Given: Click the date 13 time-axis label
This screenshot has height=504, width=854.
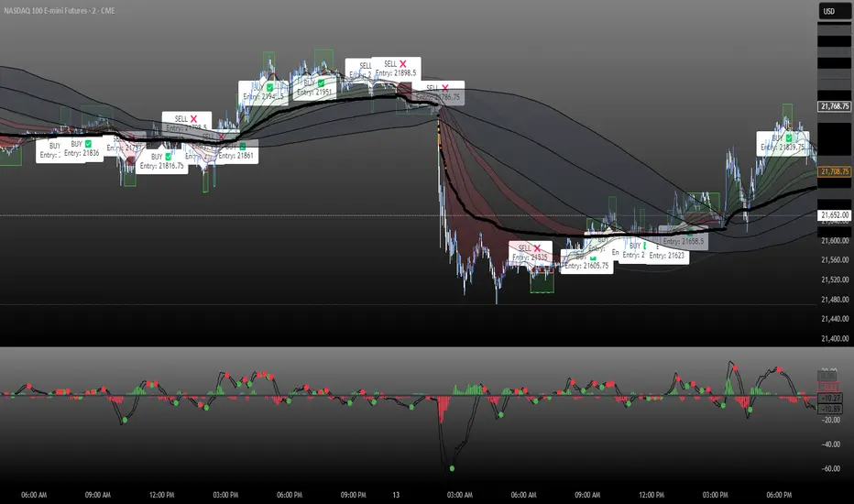Looking at the screenshot, I should tap(396, 495).
